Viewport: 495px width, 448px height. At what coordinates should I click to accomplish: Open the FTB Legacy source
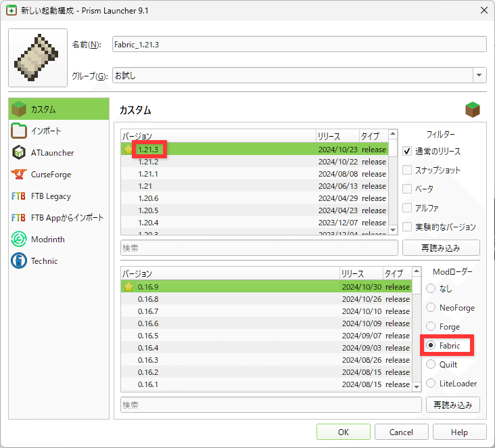[x=59, y=196]
